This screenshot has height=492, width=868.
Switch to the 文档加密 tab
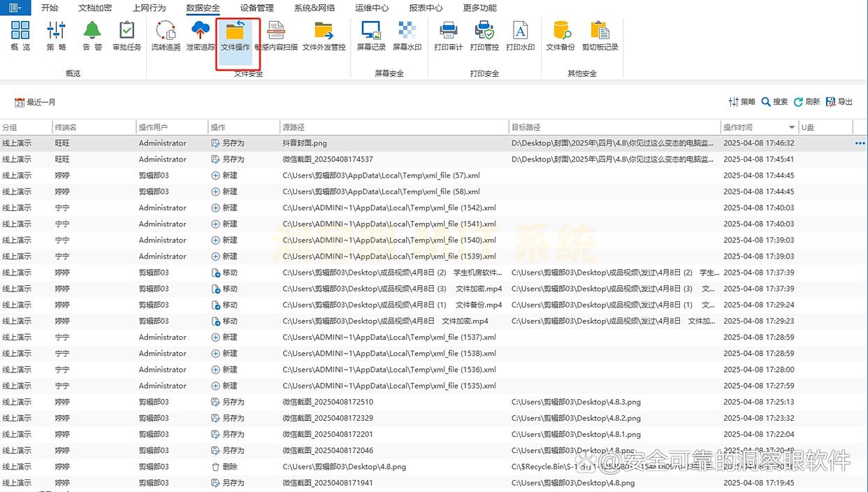point(95,8)
